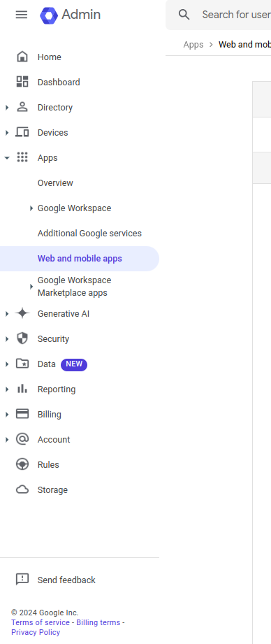This screenshot has height=644, width=271.
Task: Click the search magnifier icon
Action: (x=184, y=15)
